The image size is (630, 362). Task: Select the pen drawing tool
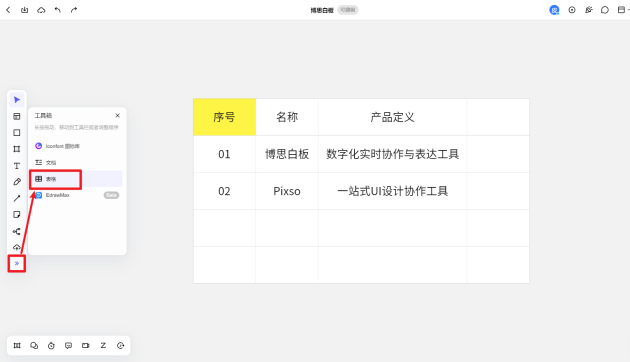click(x=17, y=182)
